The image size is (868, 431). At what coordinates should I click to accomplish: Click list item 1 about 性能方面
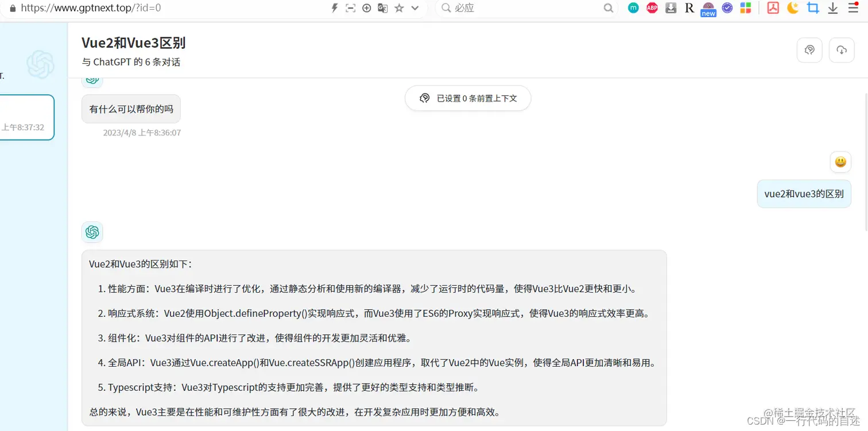pyautogui.click(x=367, y=289)
